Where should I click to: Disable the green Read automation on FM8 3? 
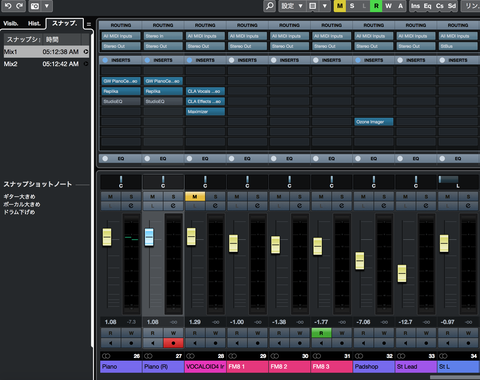click(321, 333)
